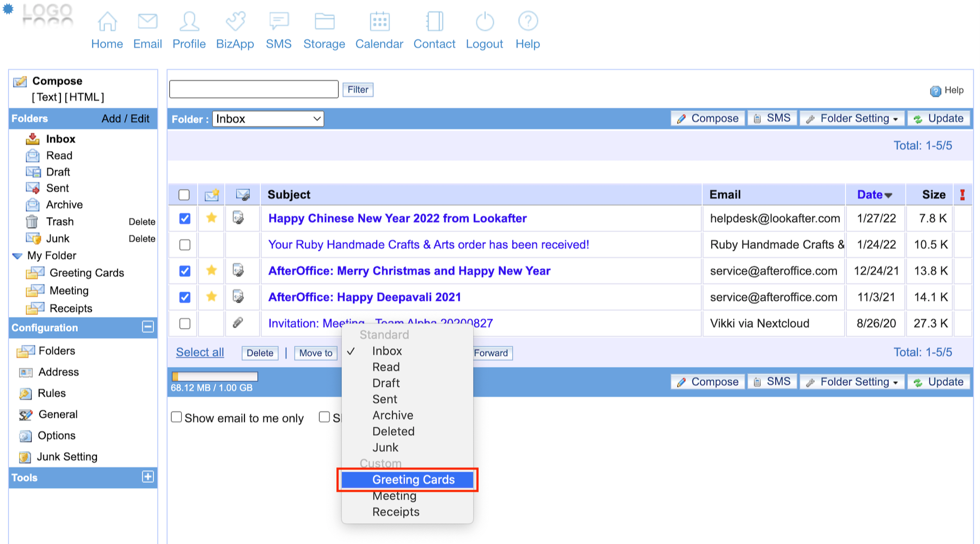Open the Folder Inbox dropdown
980x544 pixels.
(268, 119)
